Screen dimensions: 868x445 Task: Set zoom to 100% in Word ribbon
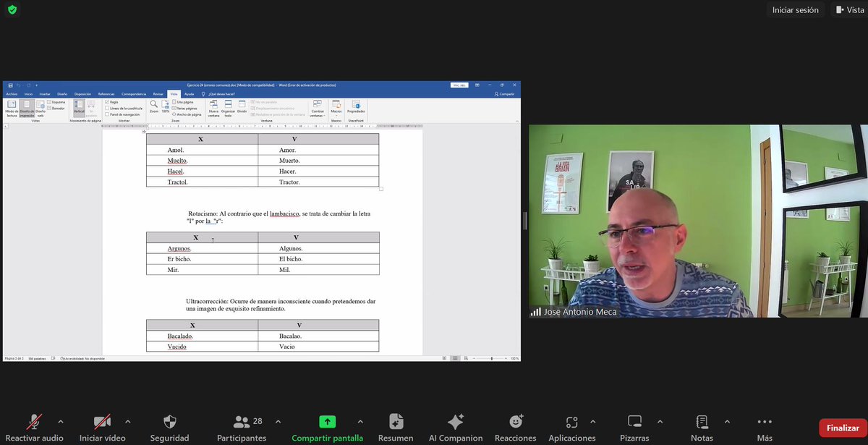(x=165, y=106)
